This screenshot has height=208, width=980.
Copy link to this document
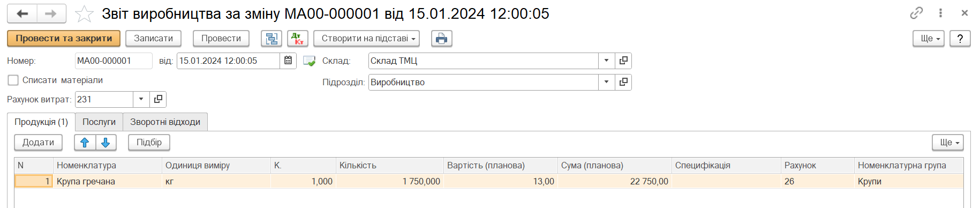click(916, 13)
